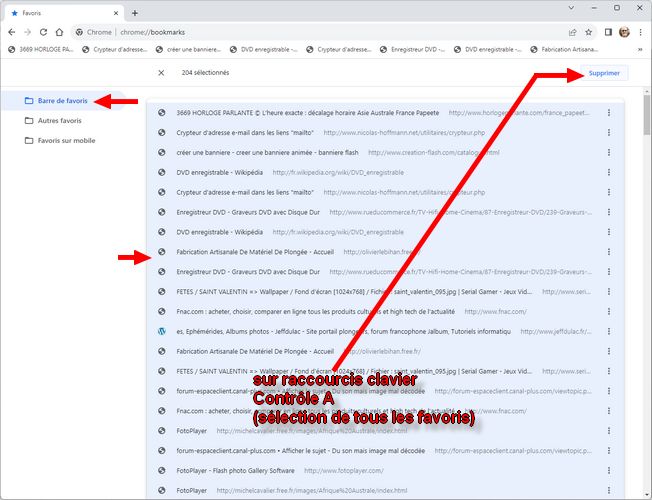Go back with the browser back arrow
Viewport: 652px width, 500px height.
[12, 32]
